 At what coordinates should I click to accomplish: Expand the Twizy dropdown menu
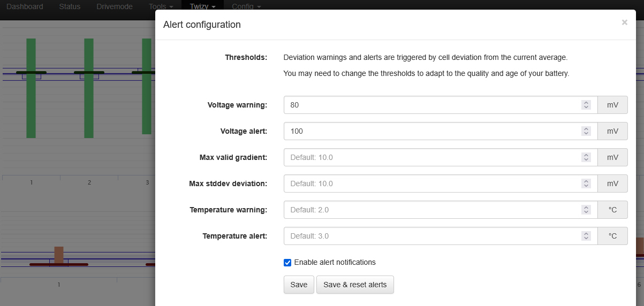click(x=202, y=6)
